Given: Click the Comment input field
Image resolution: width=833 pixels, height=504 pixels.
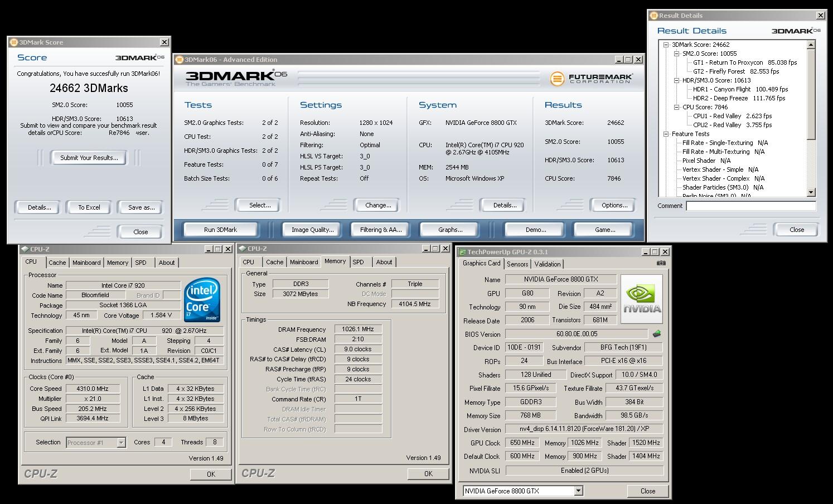Looking at the screenshot, I should pos(750,206).
